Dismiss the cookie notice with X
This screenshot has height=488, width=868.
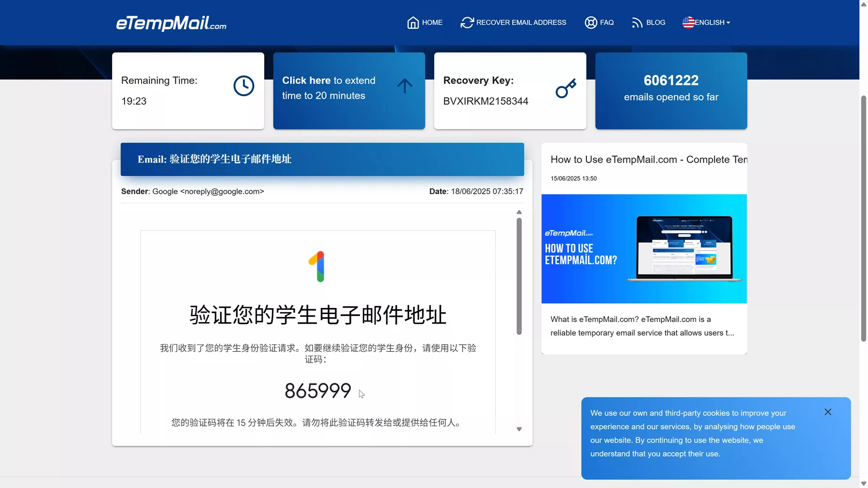click(827, 412)
